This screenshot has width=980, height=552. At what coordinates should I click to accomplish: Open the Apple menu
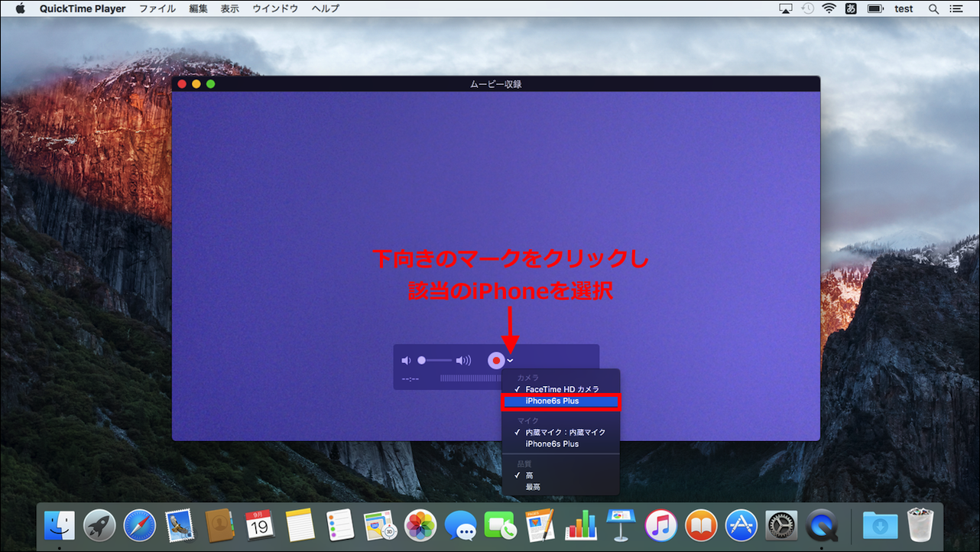[x=21, y=8]
